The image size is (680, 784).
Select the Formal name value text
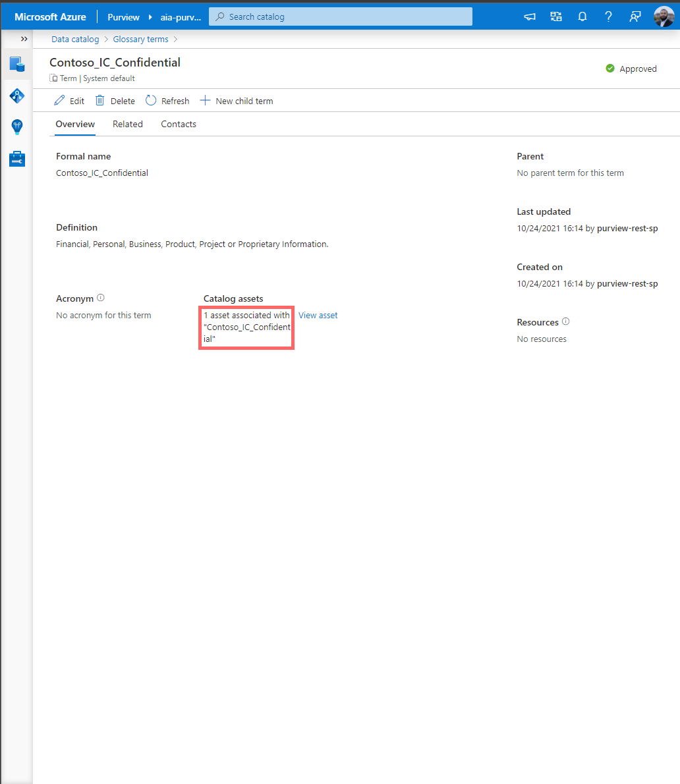coord(102,173)
